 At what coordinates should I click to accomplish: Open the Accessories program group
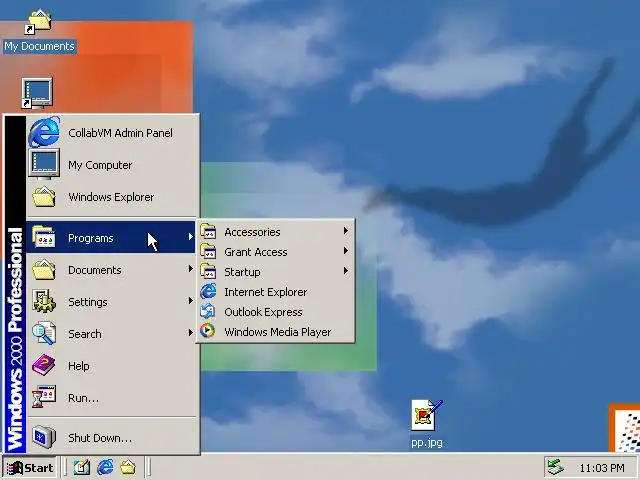point(276,232)
